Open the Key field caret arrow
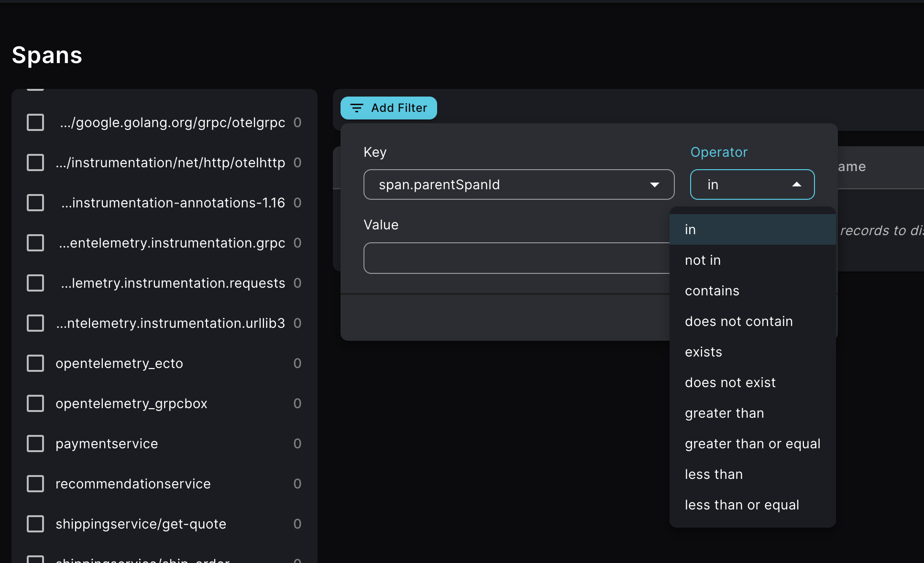This screenshot has height=563, width=924. click(655, 184)
